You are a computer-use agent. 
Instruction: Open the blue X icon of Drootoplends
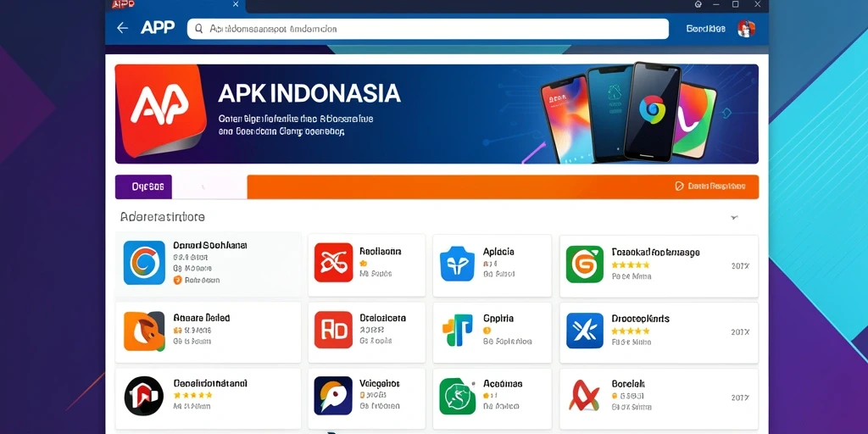[x=585, y=331]
